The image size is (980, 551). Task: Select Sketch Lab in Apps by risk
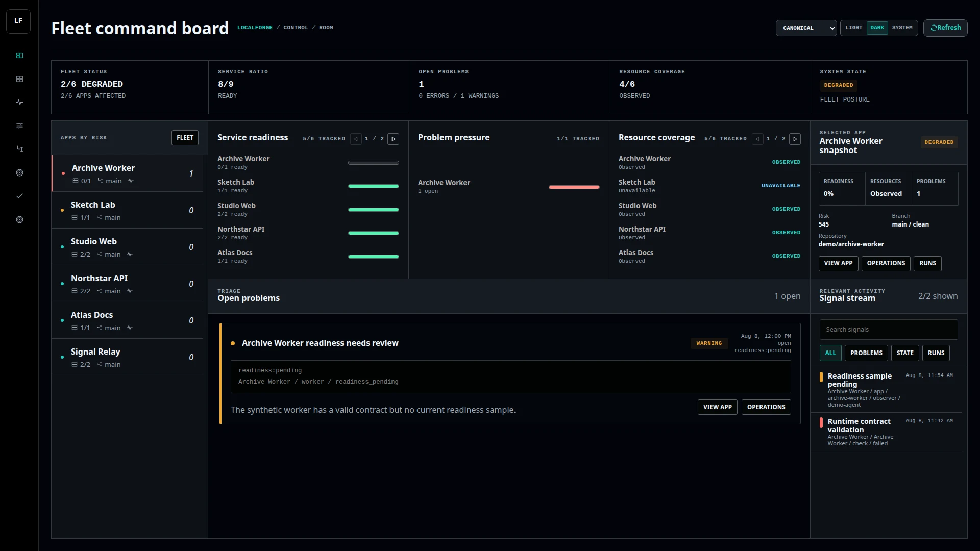[x=128, y=210]
